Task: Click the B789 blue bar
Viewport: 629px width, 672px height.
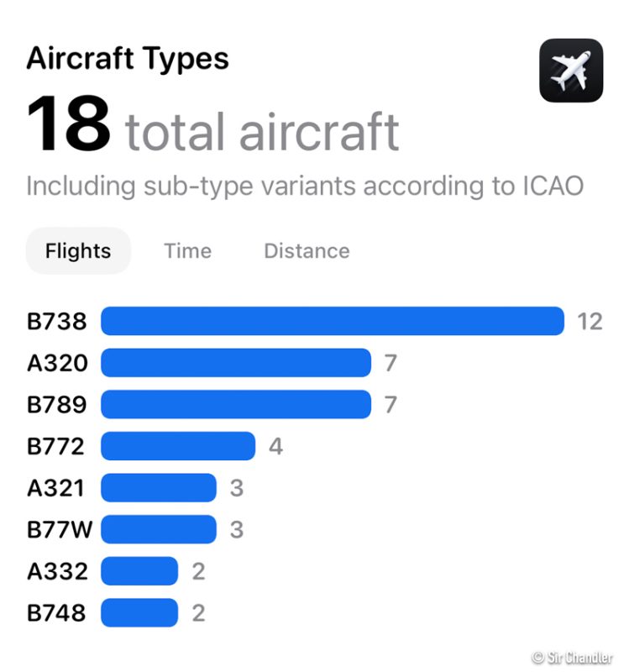Action: 235,404
